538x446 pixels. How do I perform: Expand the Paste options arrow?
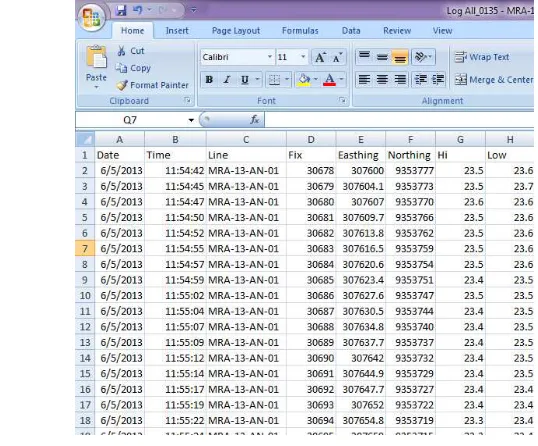pyautogui.click(x=96, y=87)
